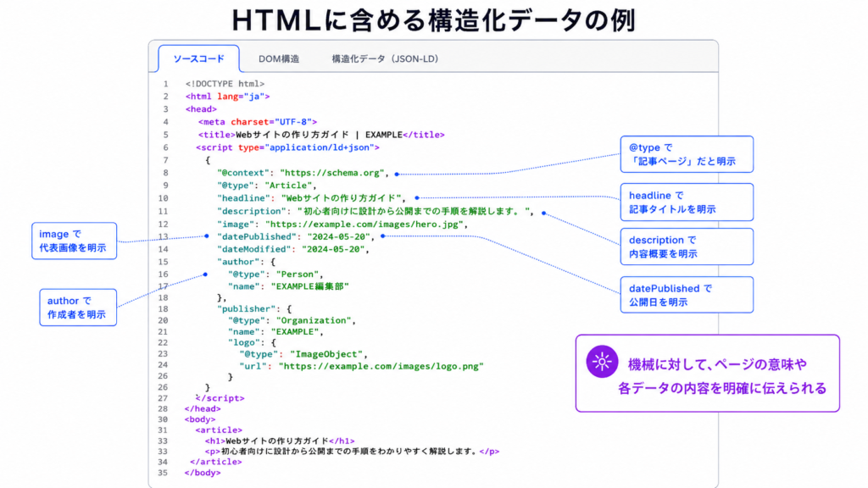
Task: Click the '"@type": "Person"' line
Action: click(275, 274)
